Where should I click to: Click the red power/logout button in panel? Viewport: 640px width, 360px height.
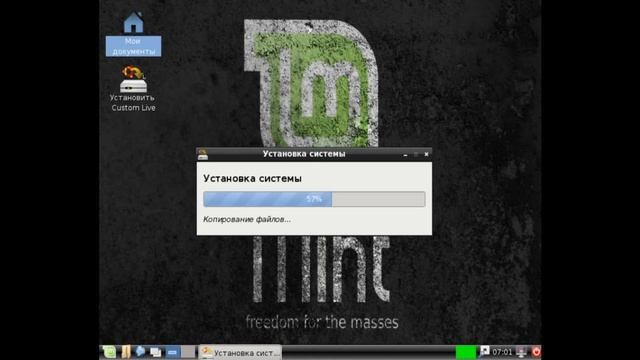point(536,352)
